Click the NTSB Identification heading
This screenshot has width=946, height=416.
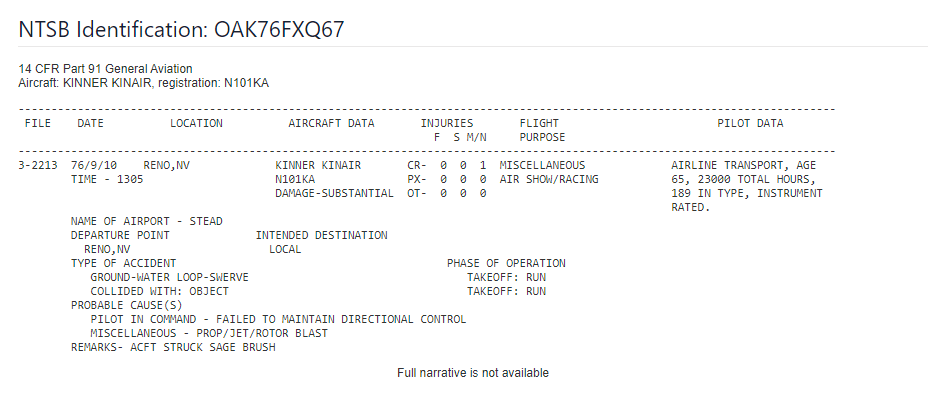coord(181,30)
